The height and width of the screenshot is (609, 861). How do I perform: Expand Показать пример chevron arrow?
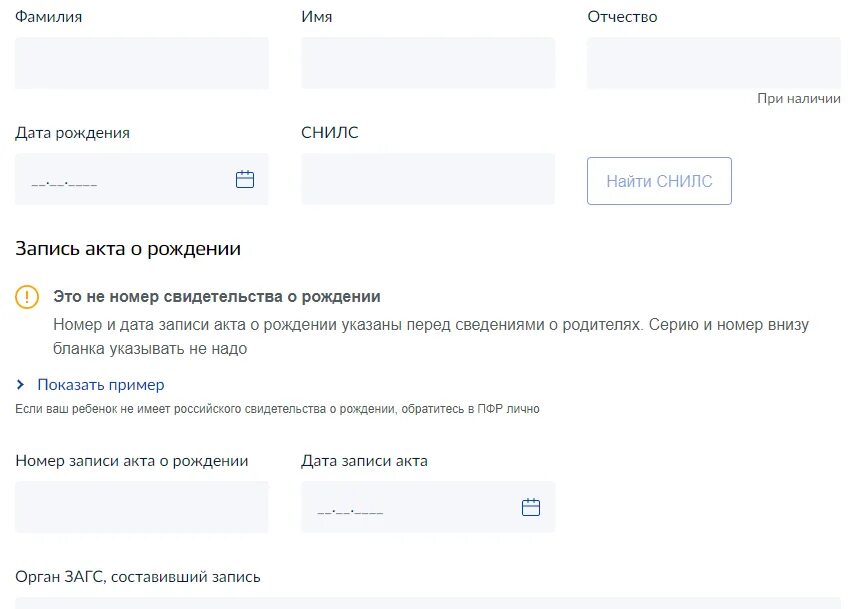pyautogui.click(x=20, y=384)
